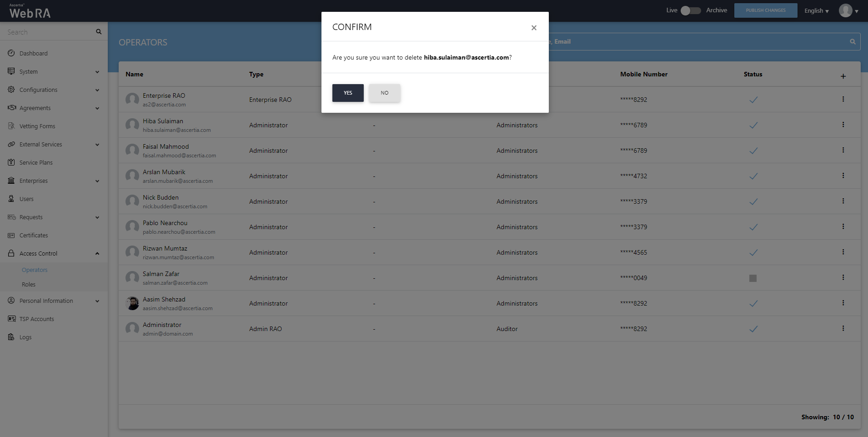Toggle status check for Faisal Mahmood
This screenshot has height=437, width=868.
click(x=753, y=151)
